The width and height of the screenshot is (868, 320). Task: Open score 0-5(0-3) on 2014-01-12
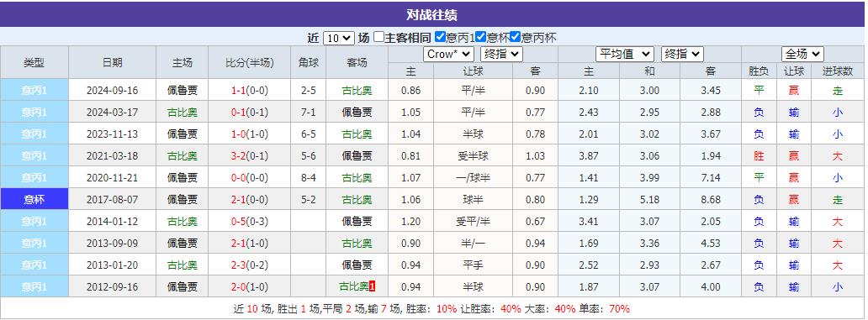[249, 222]
